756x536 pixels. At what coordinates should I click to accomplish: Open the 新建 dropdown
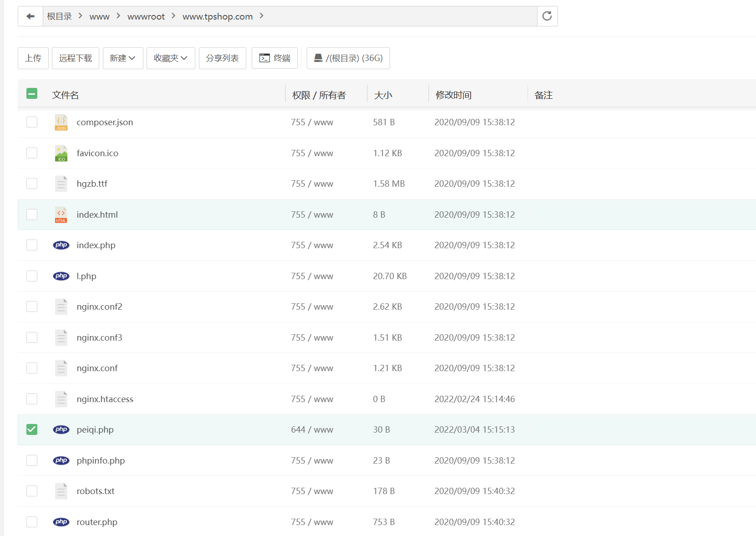pos(123,58)
